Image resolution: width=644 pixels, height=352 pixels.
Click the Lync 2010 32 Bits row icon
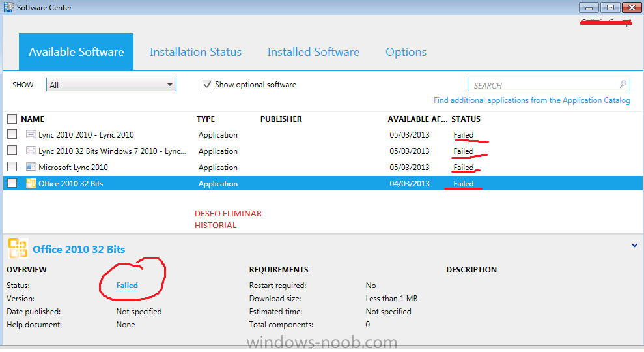(x=31, y=151)
